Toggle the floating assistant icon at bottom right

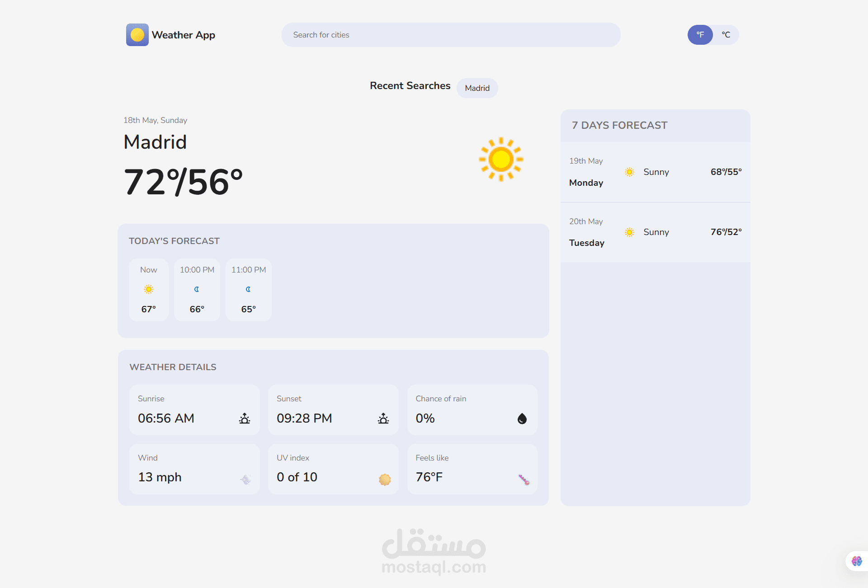click(856, 561)
